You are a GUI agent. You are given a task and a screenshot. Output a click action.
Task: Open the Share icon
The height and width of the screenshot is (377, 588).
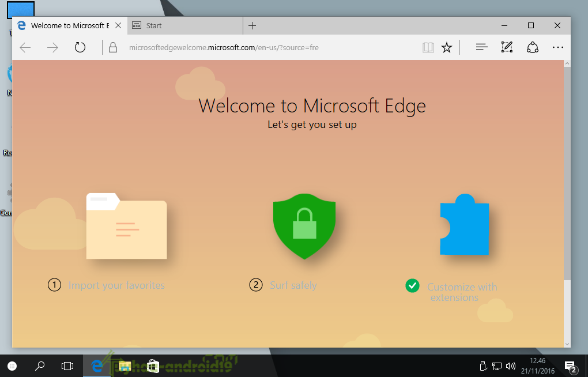pos(533,47)
